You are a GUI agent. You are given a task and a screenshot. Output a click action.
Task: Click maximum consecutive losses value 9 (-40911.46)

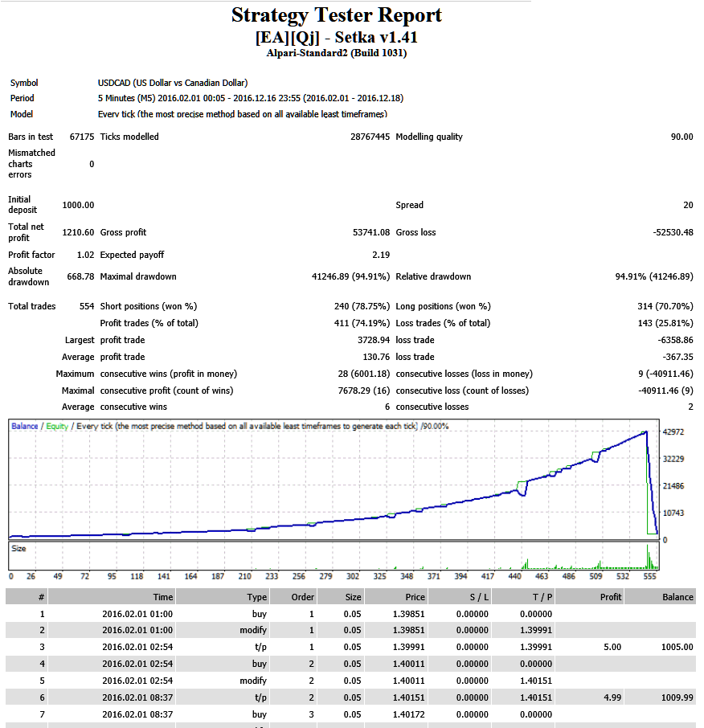pos(665,374)
